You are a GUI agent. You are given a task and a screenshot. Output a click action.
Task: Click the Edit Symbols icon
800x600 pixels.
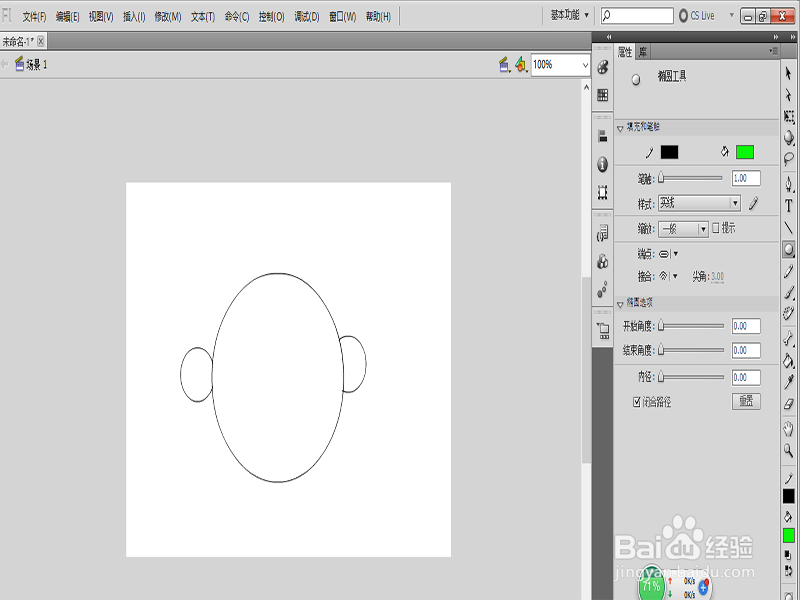tap(520, 65)
